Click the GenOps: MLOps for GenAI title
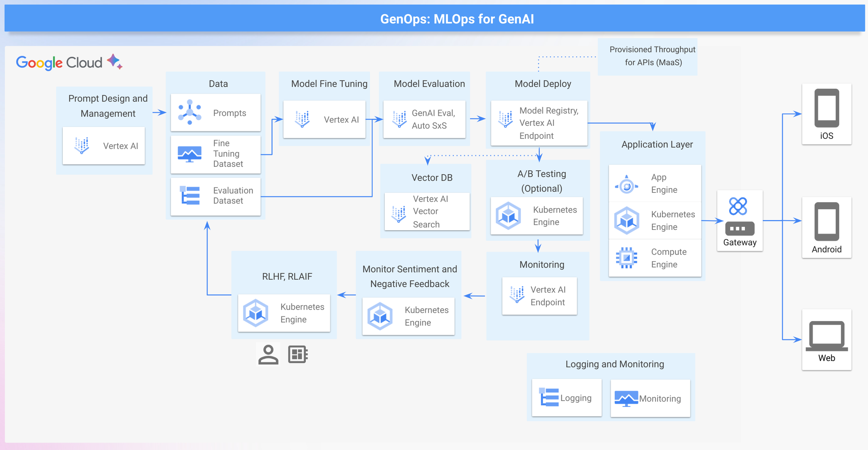The height and width of the screenshot is (450, 868). 456,19
